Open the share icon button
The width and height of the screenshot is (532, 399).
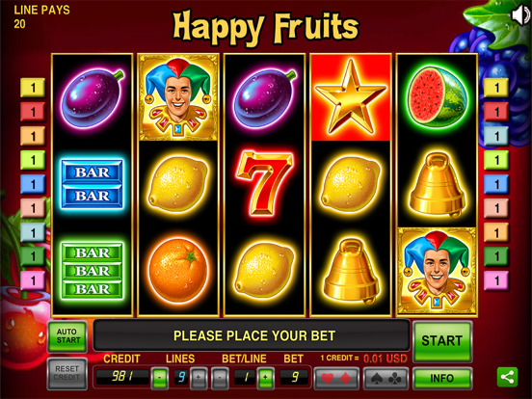tap(507, 377)
